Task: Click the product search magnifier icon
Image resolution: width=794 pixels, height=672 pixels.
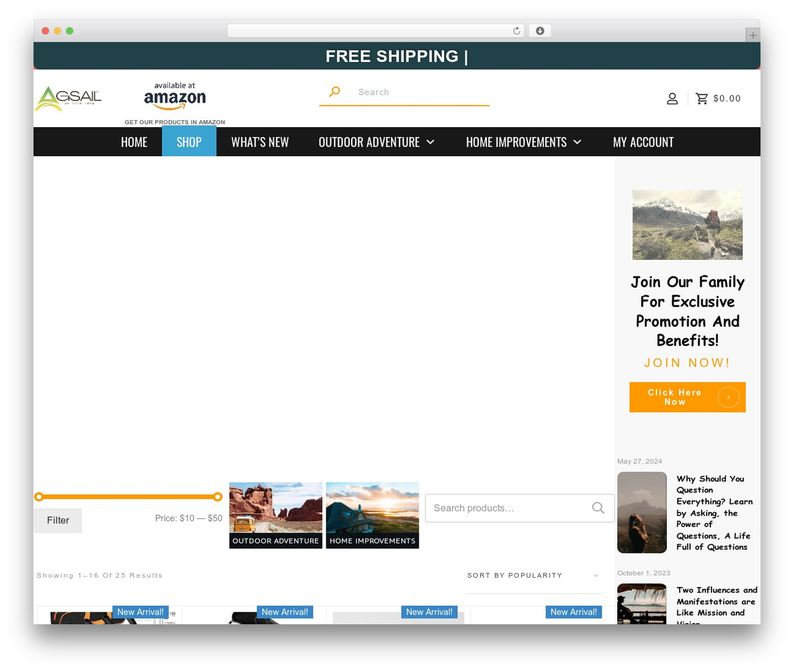Action: [x=598, y=508]
